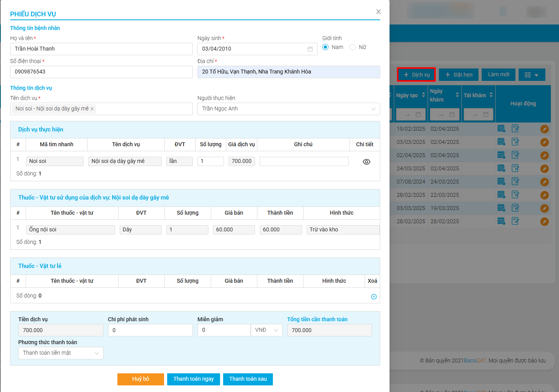The image size is (559, 392).
Task: Click orange edit icon in 24/03/2025 row
Action: pyautogui.click(x=545, y=169)
